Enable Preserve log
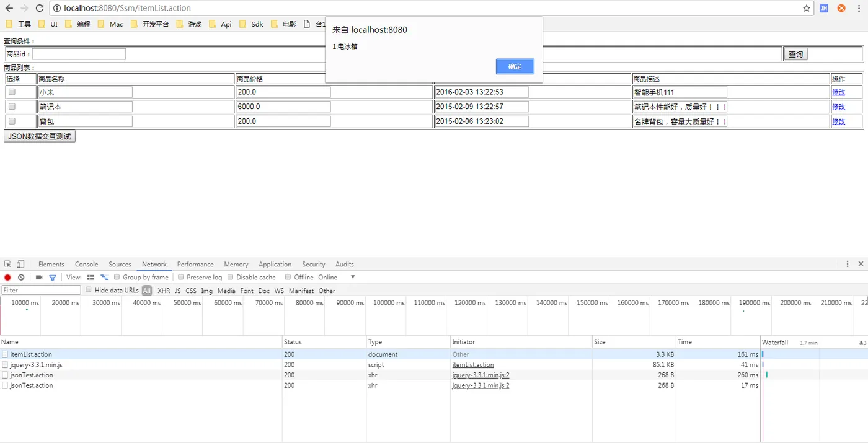This screenshot has height=443, width=868. [181, 278]
